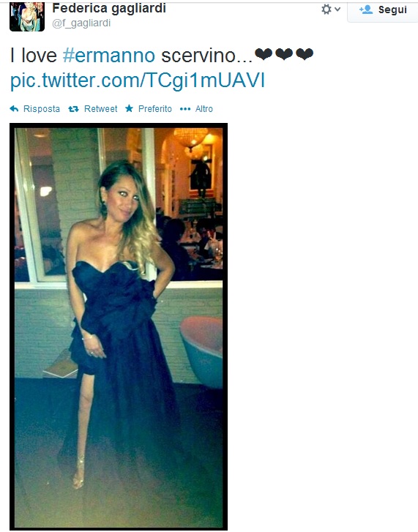Click the retweet arrows icon
Image resolution: width=418 pixels, height=532 pixels.
pos(73,109)
